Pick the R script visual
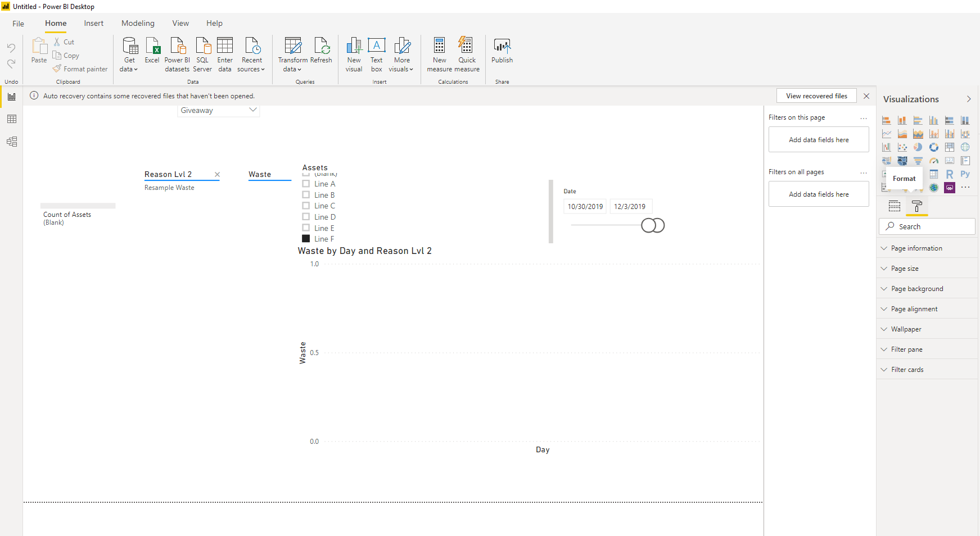 point(950,174)
